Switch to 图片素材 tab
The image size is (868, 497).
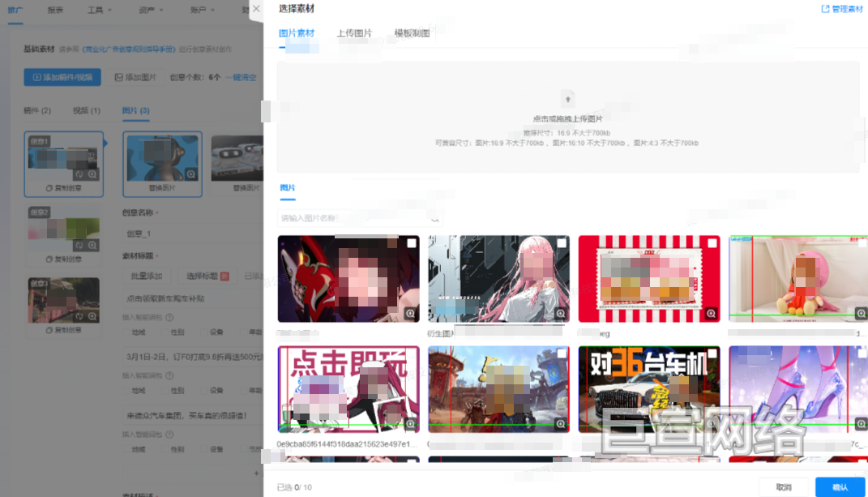(296, 33)
